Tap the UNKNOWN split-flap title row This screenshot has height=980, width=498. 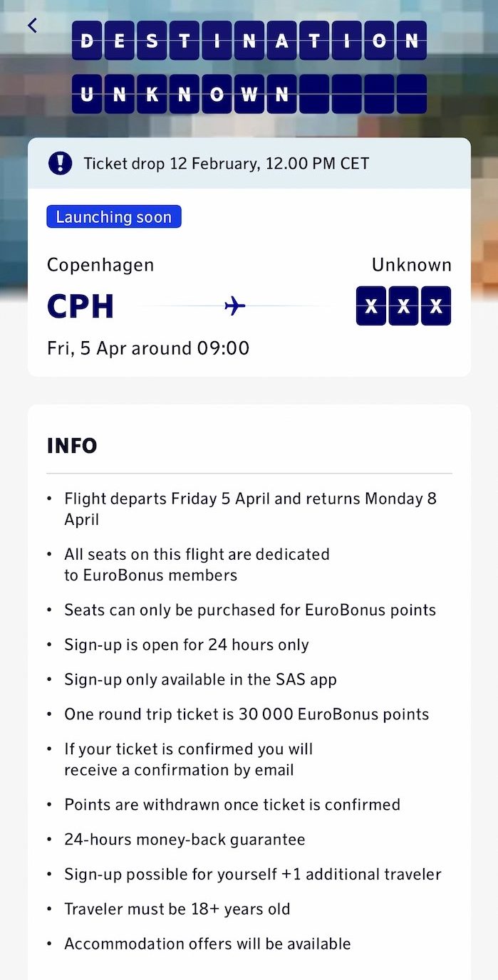(249, 94)
